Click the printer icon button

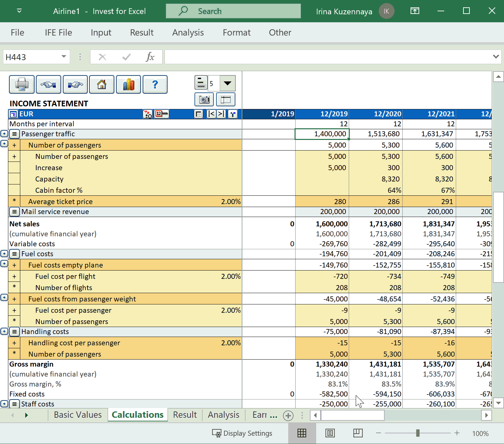(x=22, y=84)
